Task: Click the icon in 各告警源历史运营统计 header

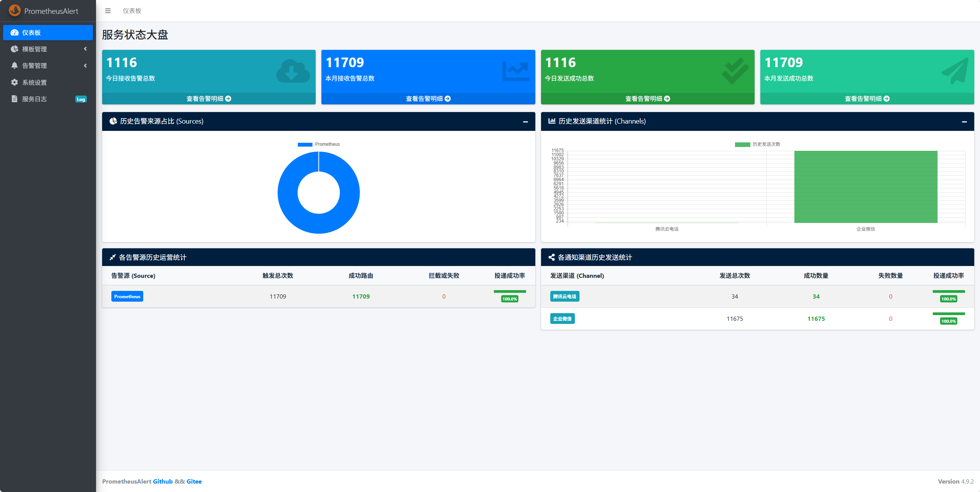Action: 113,258
